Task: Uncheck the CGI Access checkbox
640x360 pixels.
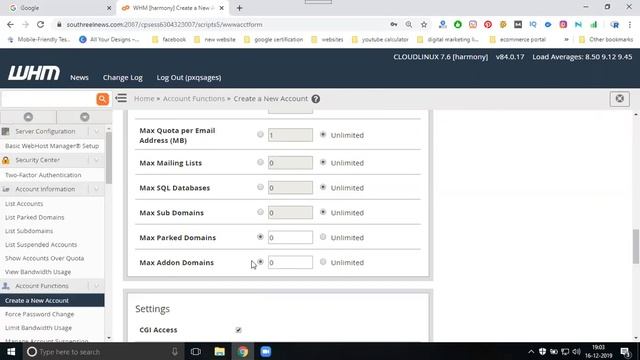Action: click(x=238, y=330)
